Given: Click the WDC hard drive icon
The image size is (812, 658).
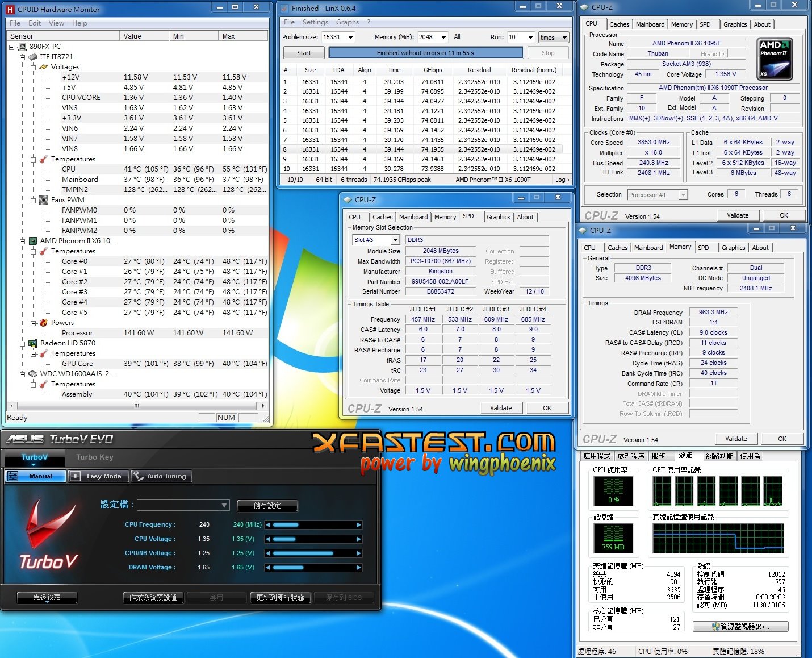Looking at the screenshot, I should point(33,374).
